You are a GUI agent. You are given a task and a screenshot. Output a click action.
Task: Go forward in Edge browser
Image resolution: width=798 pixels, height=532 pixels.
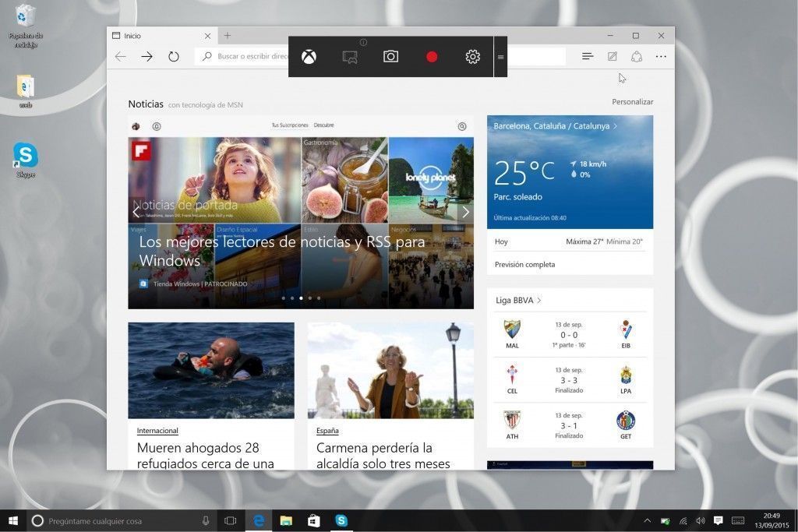[x=147, y=56]
